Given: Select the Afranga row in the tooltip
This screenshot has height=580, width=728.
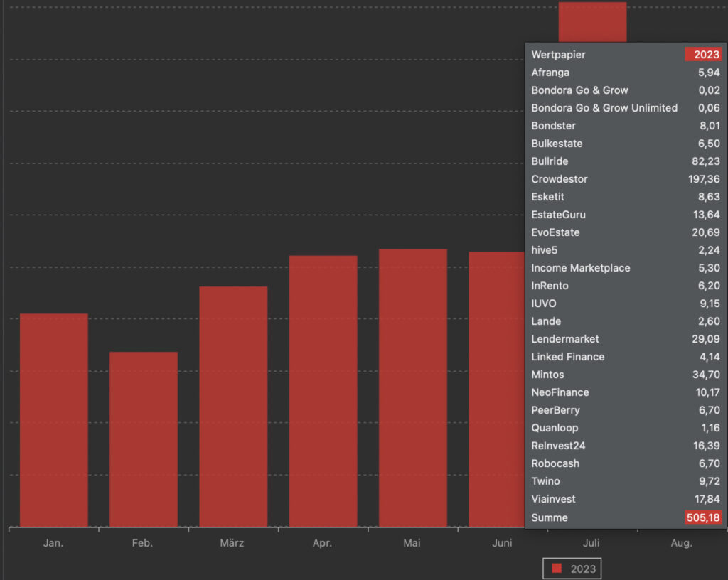Looking at the screenshot, I should click(x=626, y=72).
